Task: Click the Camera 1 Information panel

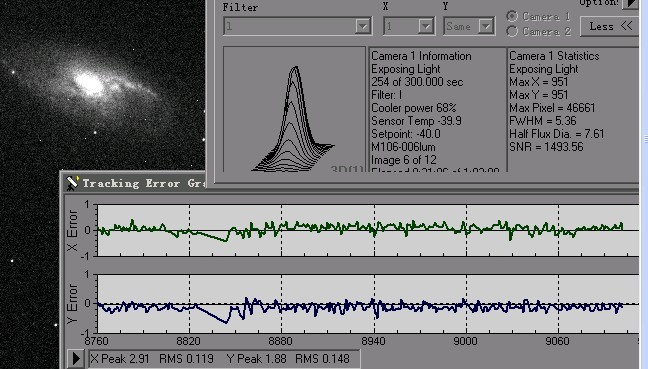Action: coord(437,110)
